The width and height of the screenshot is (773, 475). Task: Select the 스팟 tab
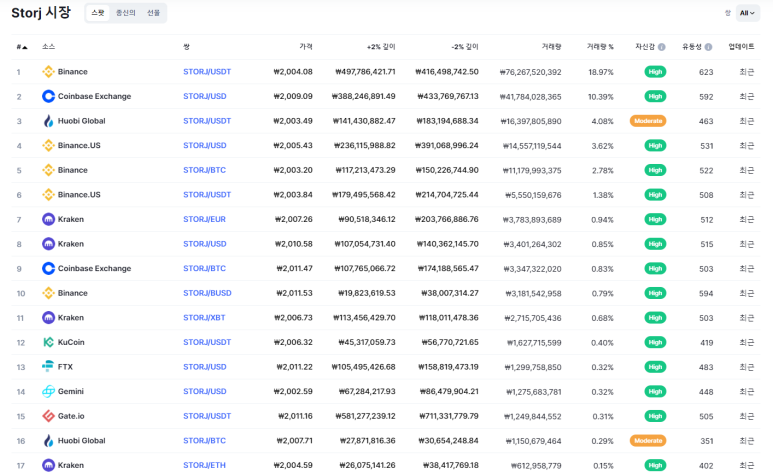tap(98, 13)
